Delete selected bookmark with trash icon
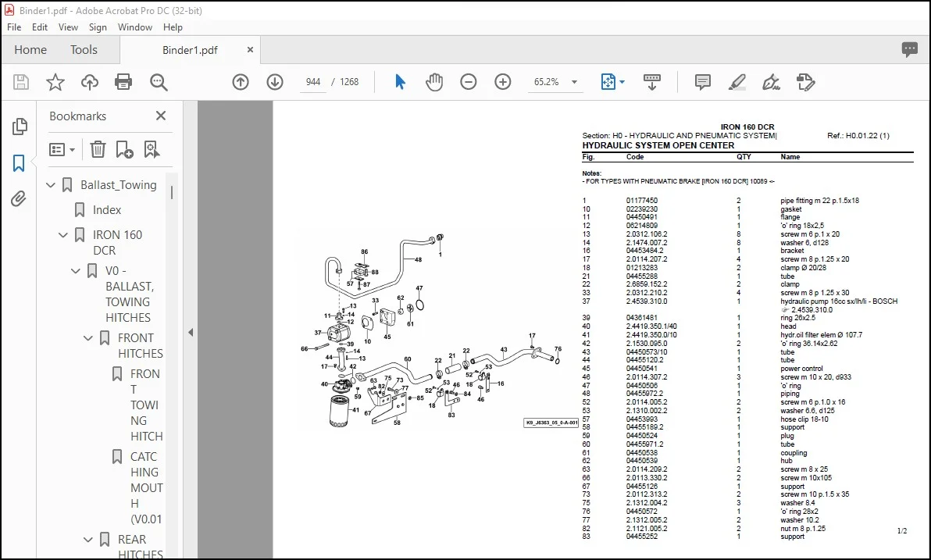Screen dimensions: 931x560 pyautogui.click(x=98, y=149)
